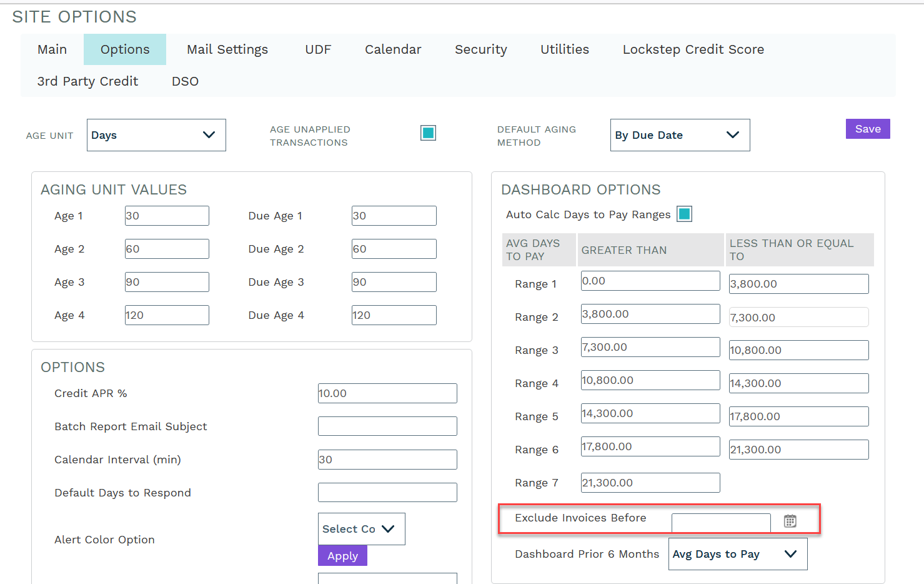
Task: Click the Save button
Action: click(x=867, y=129)
